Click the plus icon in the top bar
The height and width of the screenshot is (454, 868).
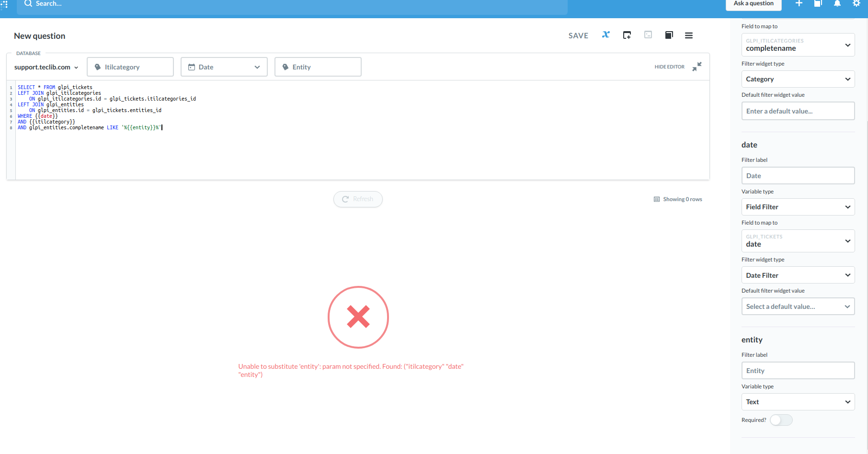(799, 3)
